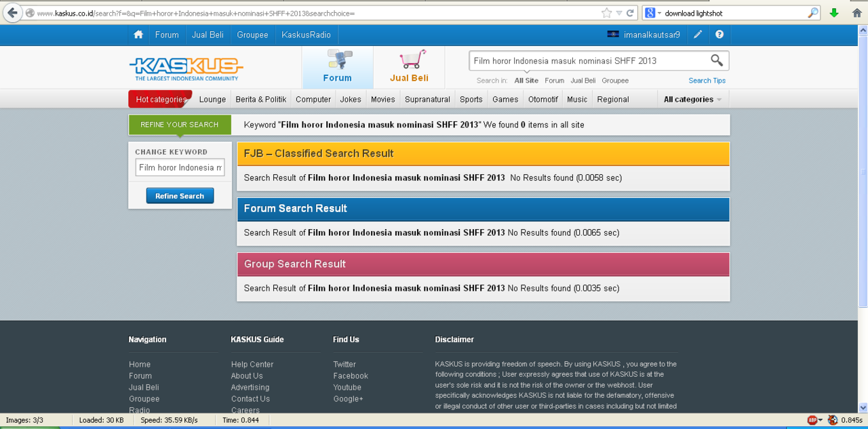The width and height of the screenshot is (868, 429).
Task: Open the footer Jual Beli link
Action: [x=144, y=388]
